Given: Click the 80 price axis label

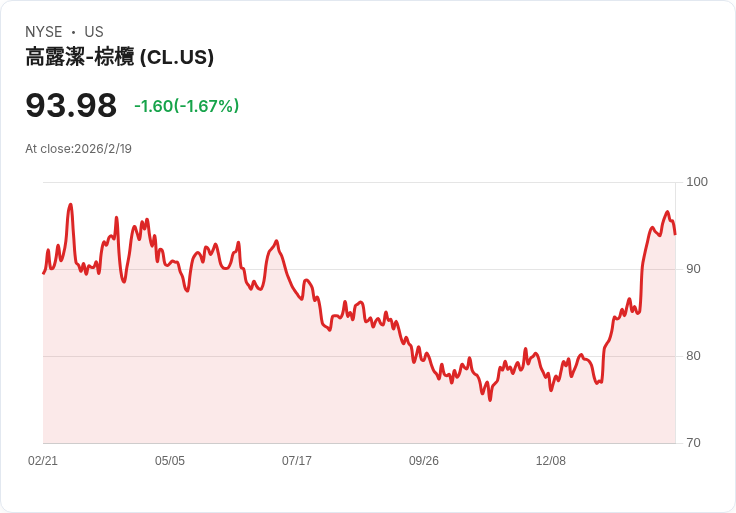Looking at the screenshot, I should (693, 356).
